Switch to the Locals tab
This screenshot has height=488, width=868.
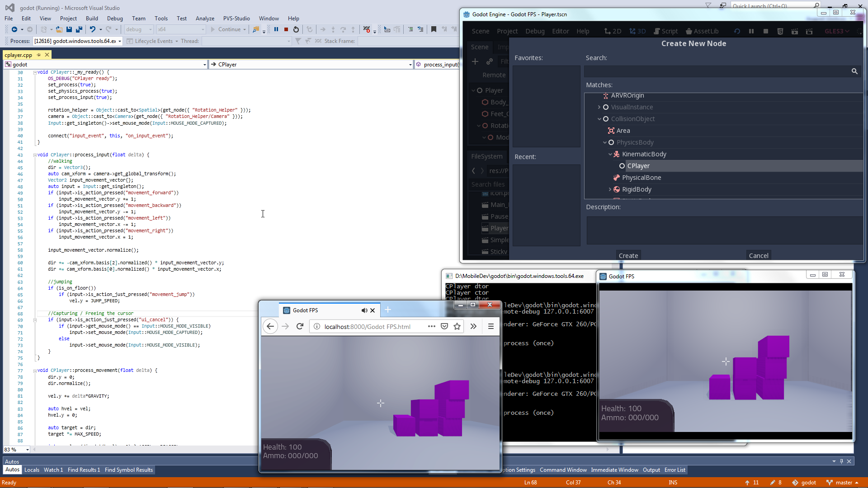(x=32, y=470)
